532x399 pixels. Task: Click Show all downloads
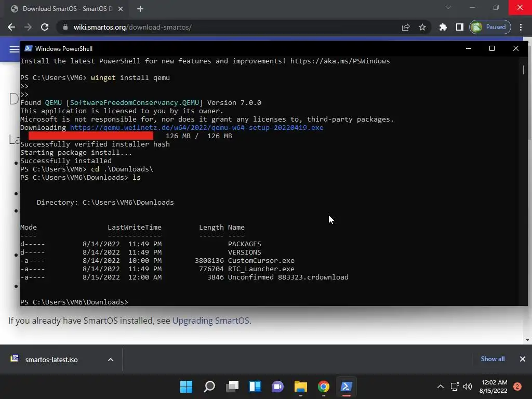coord(493,359)
